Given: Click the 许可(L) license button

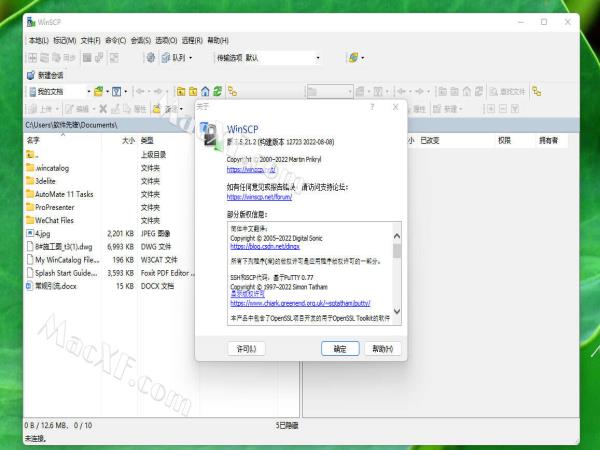Looking at the screenshot, I should pyautogui.click(x=246, y=349).
